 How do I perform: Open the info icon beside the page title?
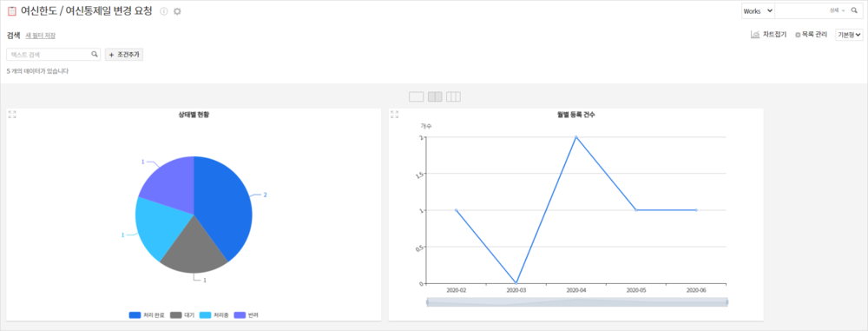(x=164, y=11)
